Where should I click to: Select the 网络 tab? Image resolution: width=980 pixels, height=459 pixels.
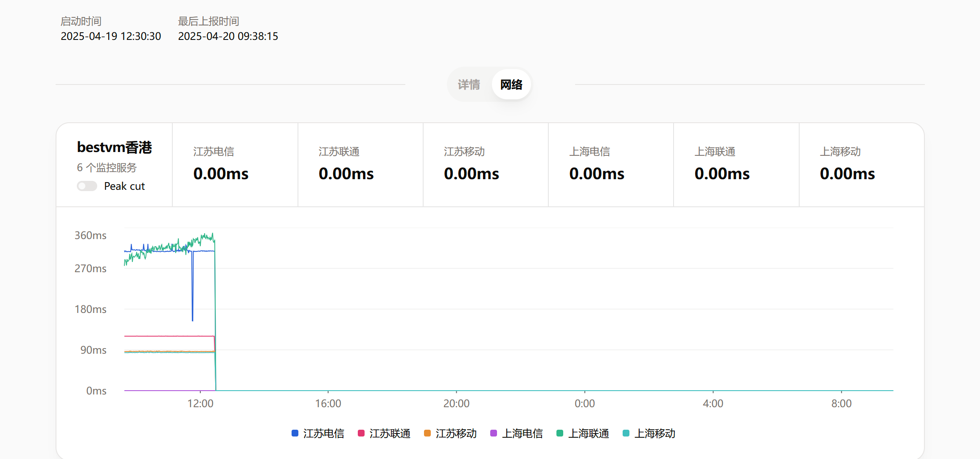511,84
